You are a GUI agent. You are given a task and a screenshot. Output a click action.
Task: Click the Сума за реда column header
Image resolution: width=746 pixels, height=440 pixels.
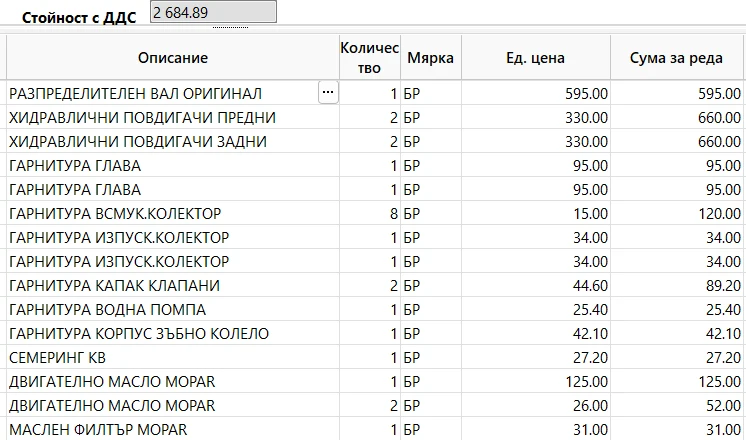coord(677,58)
